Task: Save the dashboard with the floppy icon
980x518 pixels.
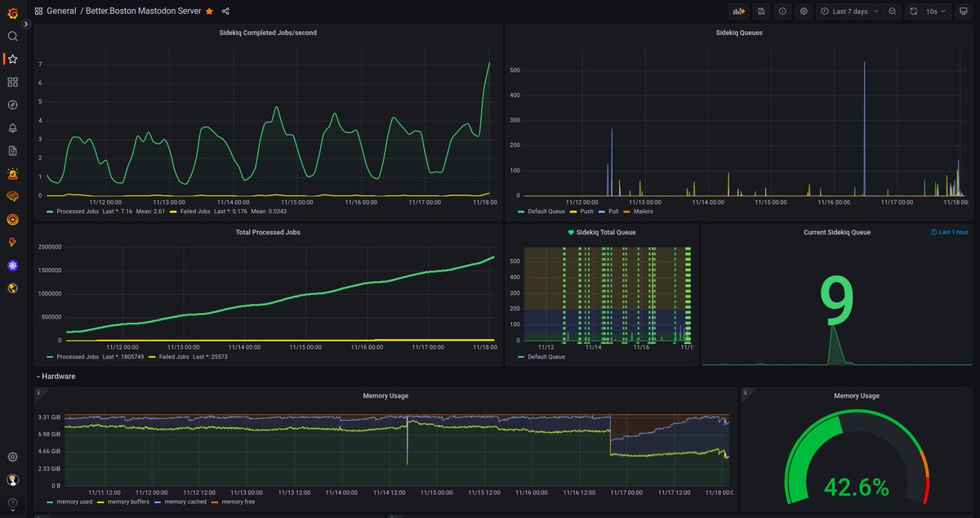Action: pos(761,11)
